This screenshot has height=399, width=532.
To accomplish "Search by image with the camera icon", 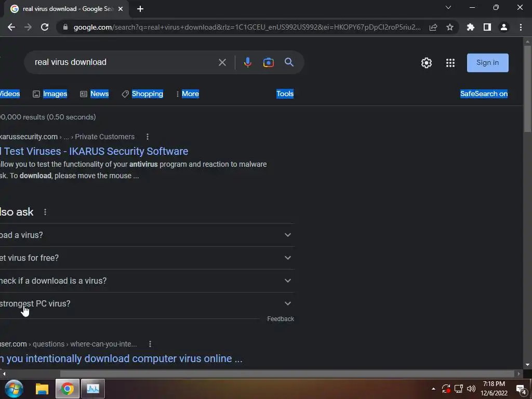I will click(269, 62).
